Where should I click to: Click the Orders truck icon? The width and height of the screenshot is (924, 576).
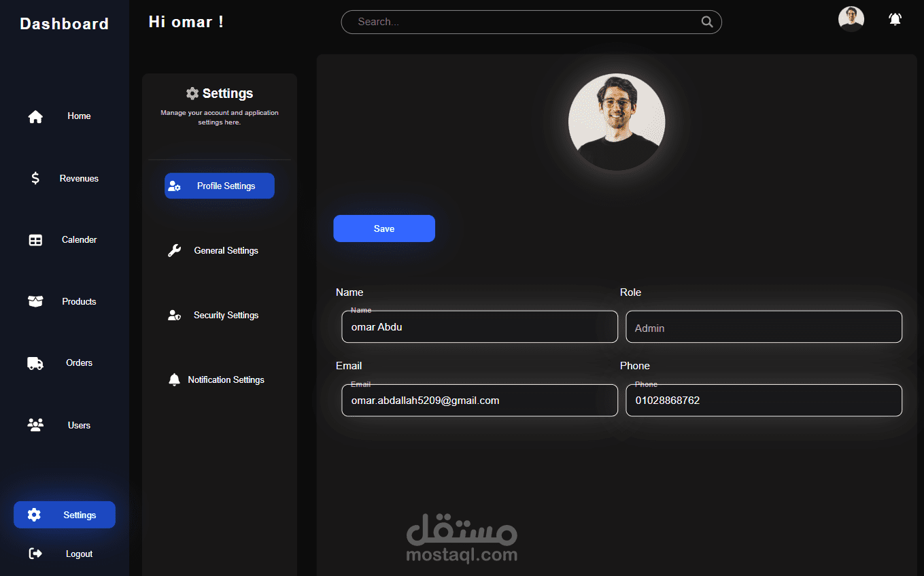(35, 363)
